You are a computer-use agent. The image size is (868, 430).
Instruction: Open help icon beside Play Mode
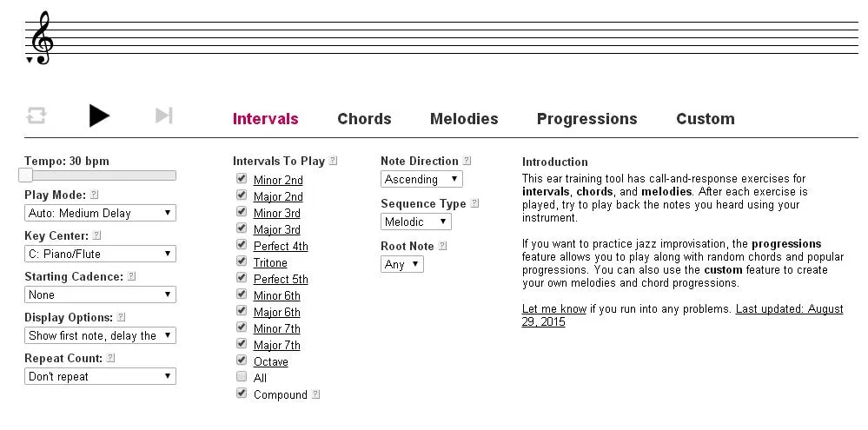[94, 195]
